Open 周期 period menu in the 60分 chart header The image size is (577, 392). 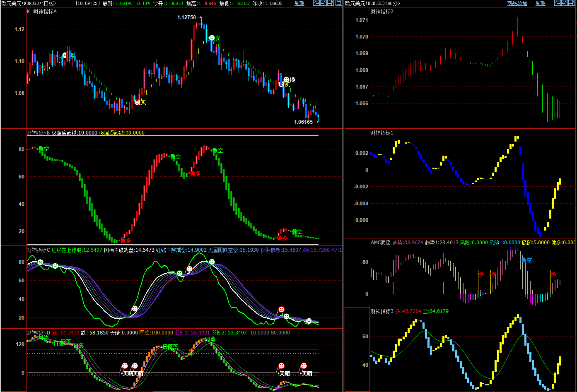[x=540, y=3]
